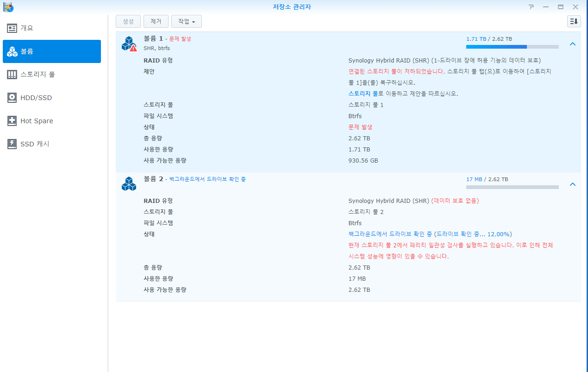Click the 생성 button
The image size is (588, 372).
click(x=128, y=21)
